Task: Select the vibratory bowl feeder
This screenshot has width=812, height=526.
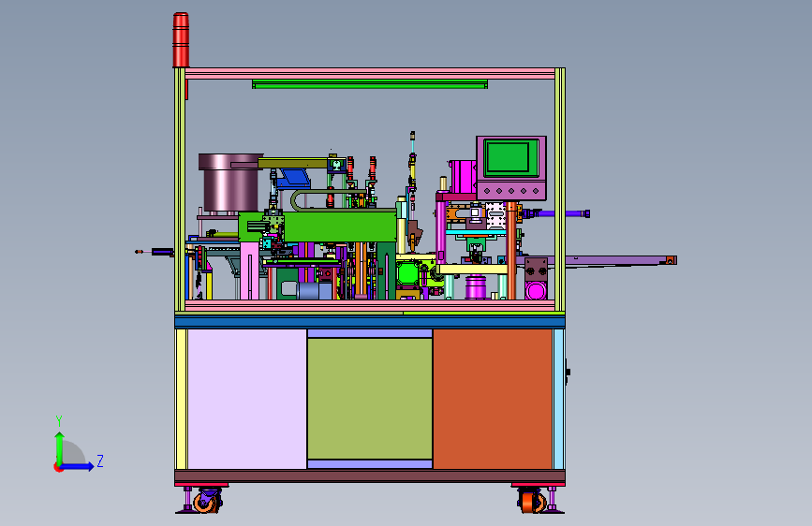Action: [230, 183]
